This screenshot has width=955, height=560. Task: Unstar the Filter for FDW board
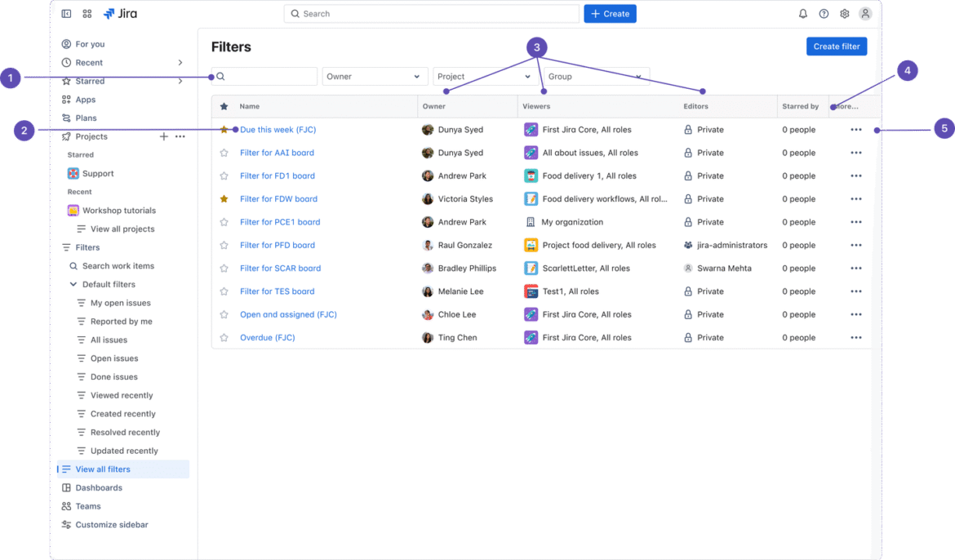(224, 199)
